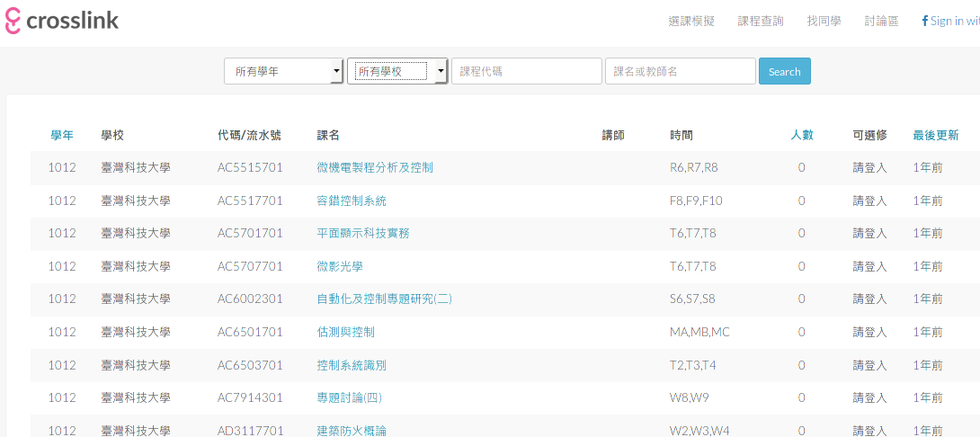
Task: Click the crosslink logo
Action: [61, 21]
